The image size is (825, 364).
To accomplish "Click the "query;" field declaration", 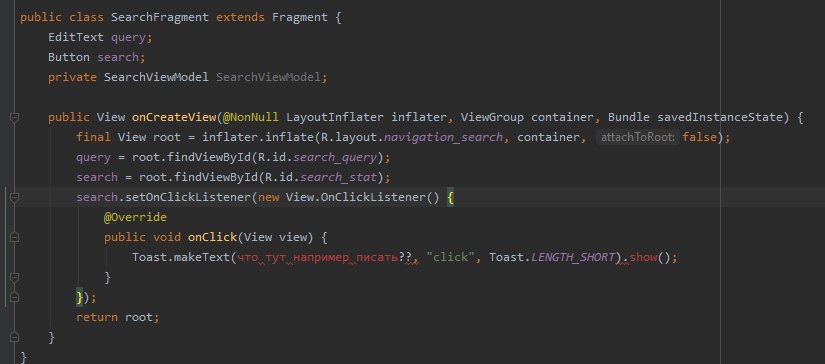I will pos(132,37).
